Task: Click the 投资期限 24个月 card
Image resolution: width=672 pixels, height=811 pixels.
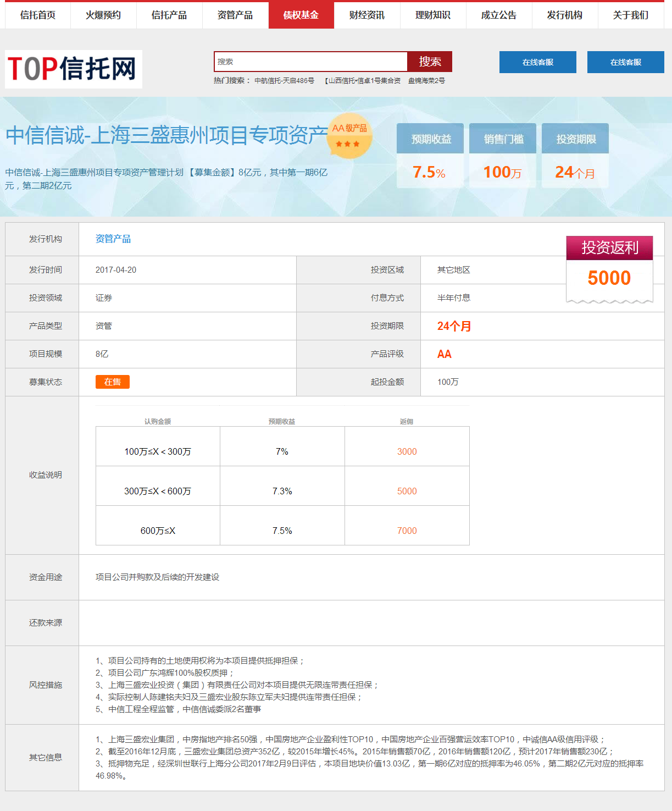Action: (x=575, y=156)
